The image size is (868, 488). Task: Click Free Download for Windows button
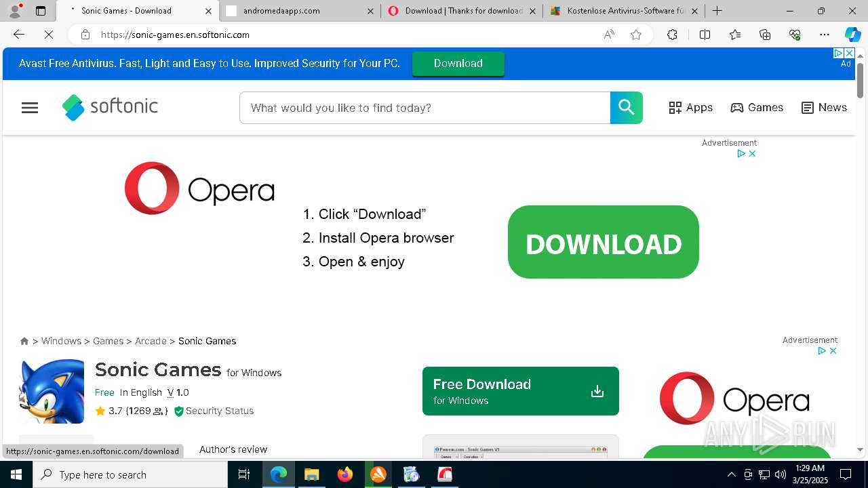521,391
